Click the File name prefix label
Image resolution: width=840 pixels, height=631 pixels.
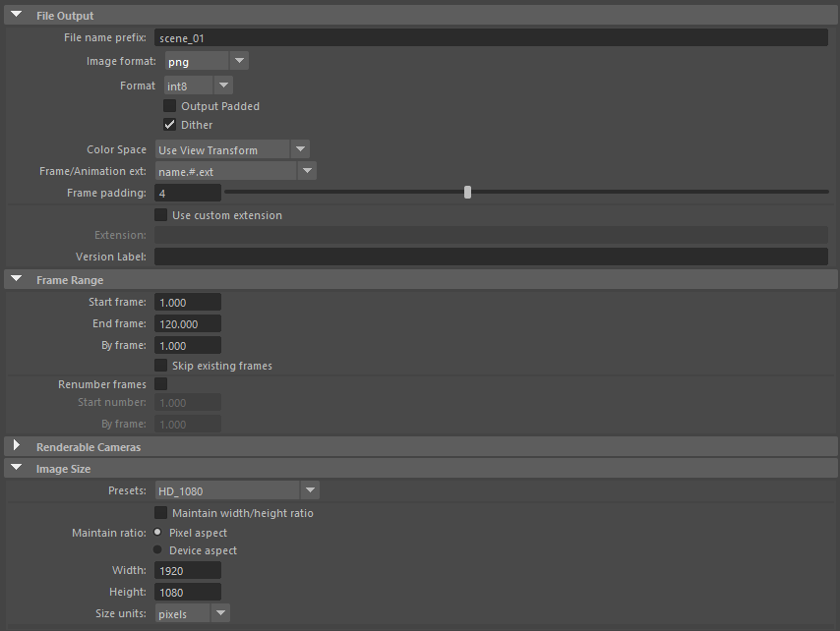(x=105, y=37)
